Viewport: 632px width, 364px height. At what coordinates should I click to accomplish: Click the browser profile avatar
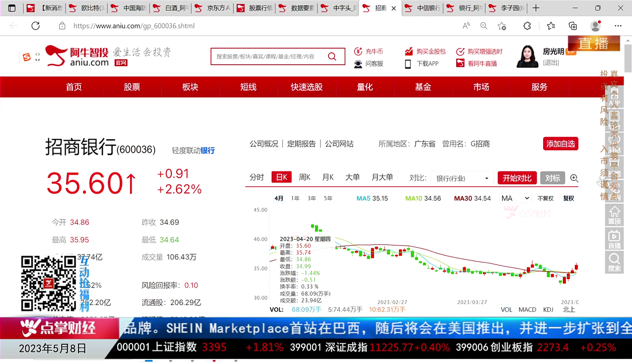[595, 26]
